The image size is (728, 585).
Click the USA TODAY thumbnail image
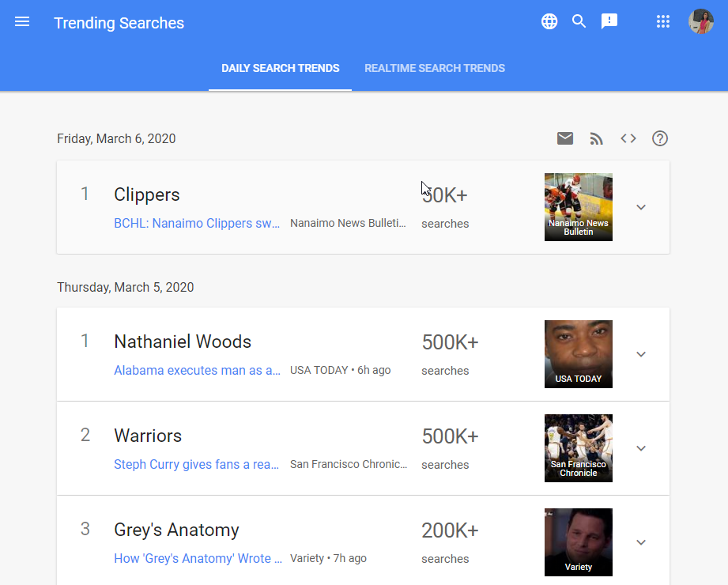click(x=579, y=353)
